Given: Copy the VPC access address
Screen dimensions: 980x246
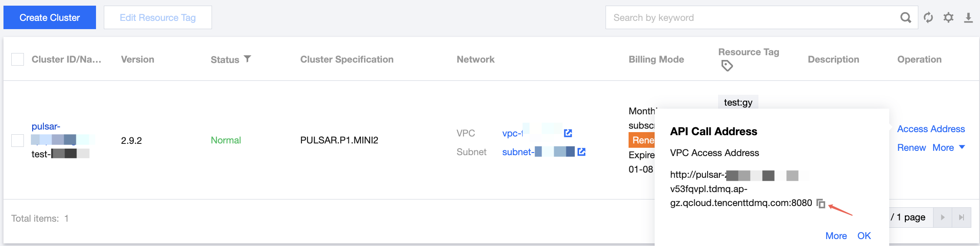Looking at the screenshot, I should pyautogui.click(x=821, y=203).
